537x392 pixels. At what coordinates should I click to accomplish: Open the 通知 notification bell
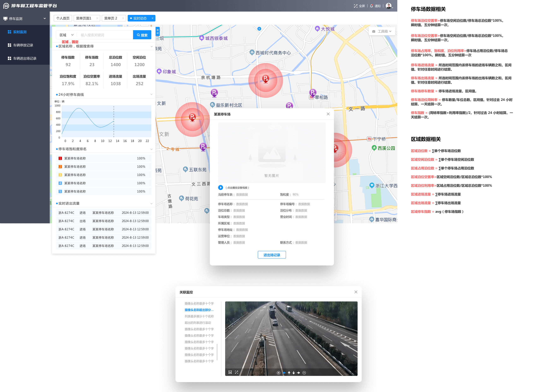[x=371, y=6]
